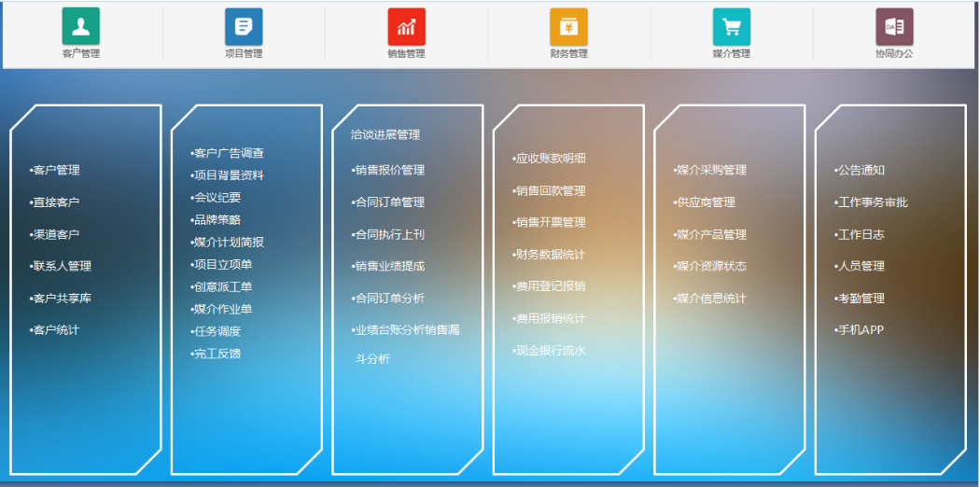Open 媒介采购管理
This screenshot has height=487, width=980.
tap(709, 170)
